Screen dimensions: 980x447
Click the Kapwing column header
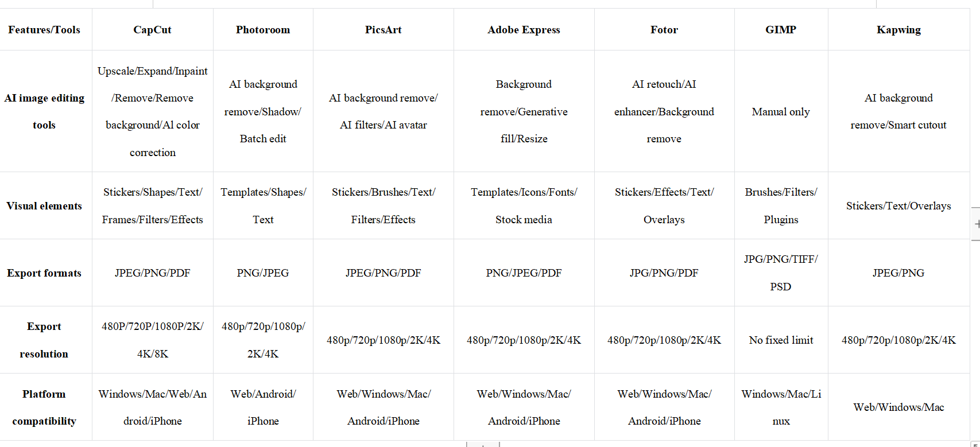pos(898,30)
